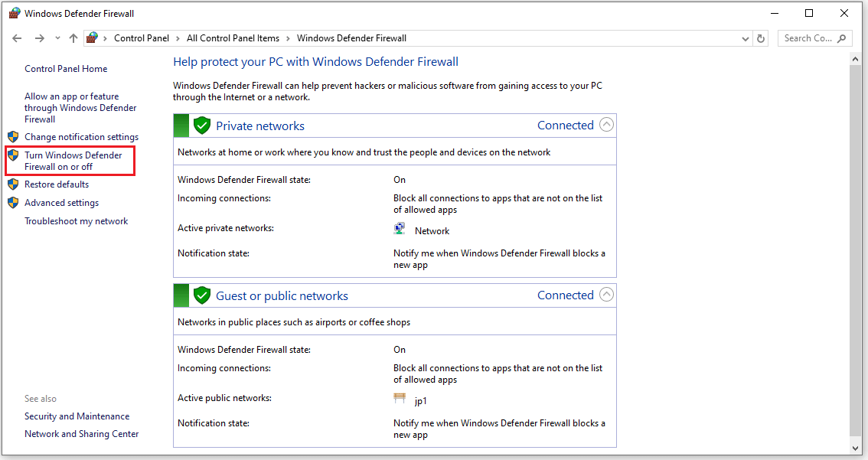Click the green shield icon beside Private networks

pyautogui.click(x=201, y=125)
